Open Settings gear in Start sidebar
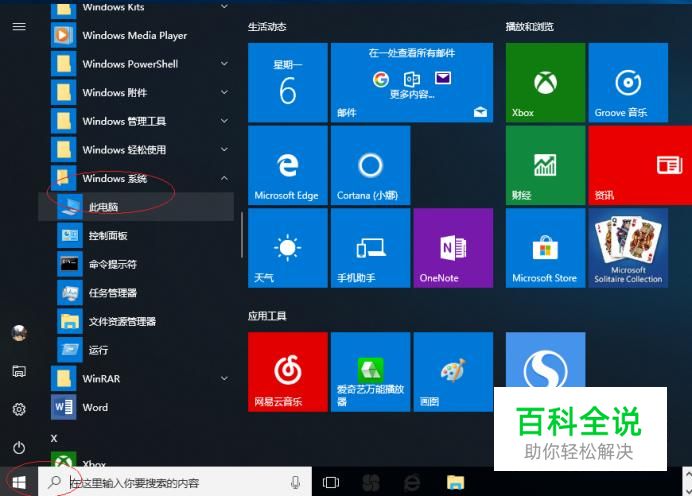This screenshot has height=496, width=692. tap(19, 409)
